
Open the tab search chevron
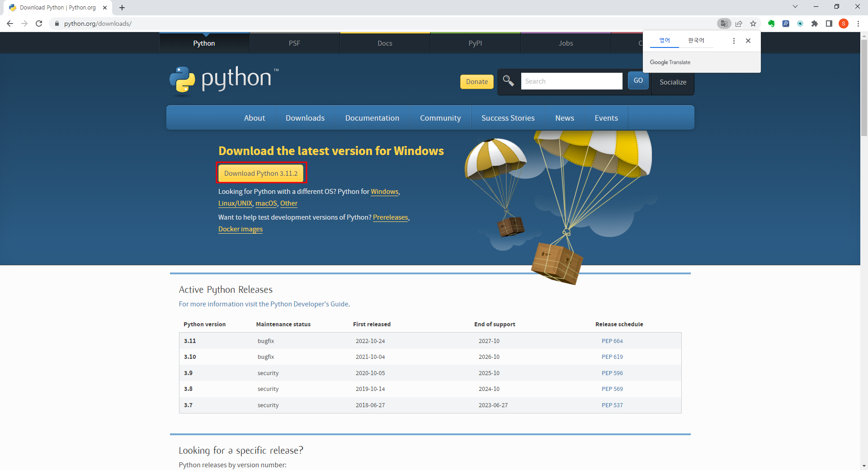(795, 6)
